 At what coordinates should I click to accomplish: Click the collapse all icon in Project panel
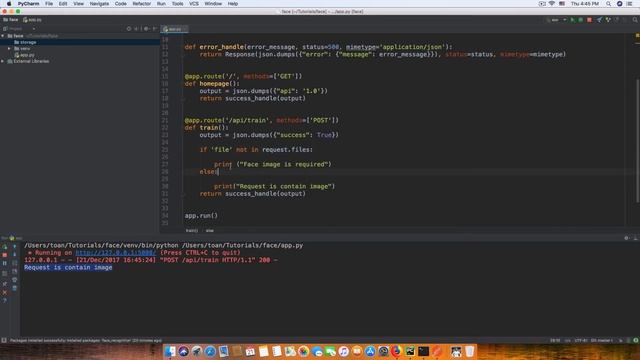coord(136,29)
